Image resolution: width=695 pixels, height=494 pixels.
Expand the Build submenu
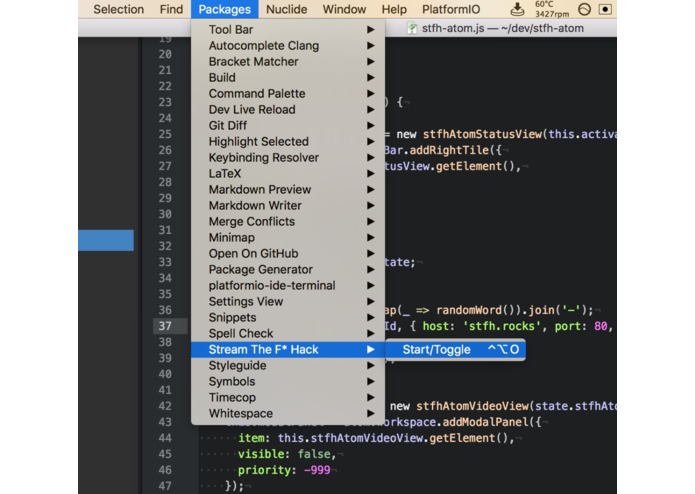[288, 78]
